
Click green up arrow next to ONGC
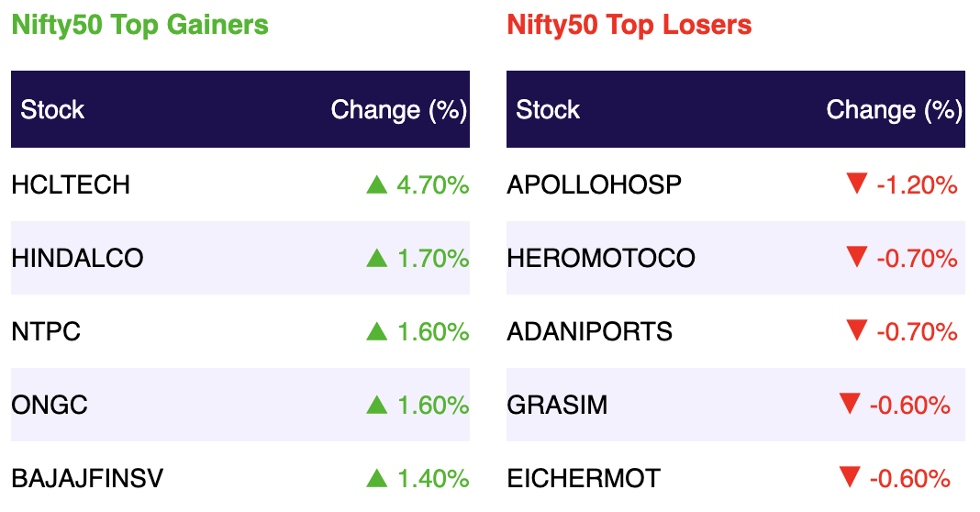[x=377, y=405]
